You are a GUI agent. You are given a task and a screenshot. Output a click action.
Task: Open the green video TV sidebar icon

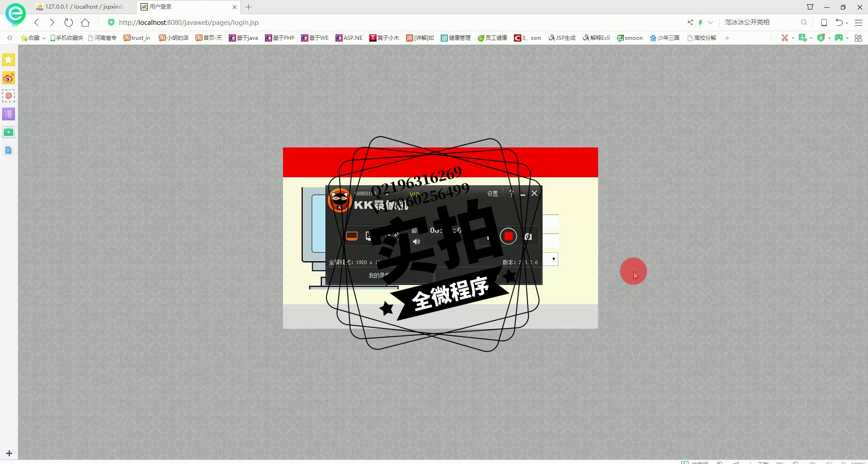click(x=9, y=132)
